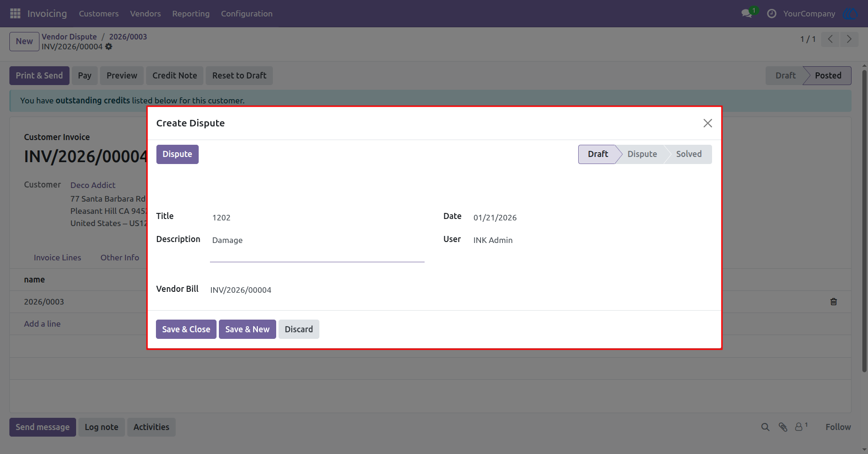868x454 pixels.
Task: Switch to Invoice Lines tab
Action: pyautogui.click(x=57, y=258)
